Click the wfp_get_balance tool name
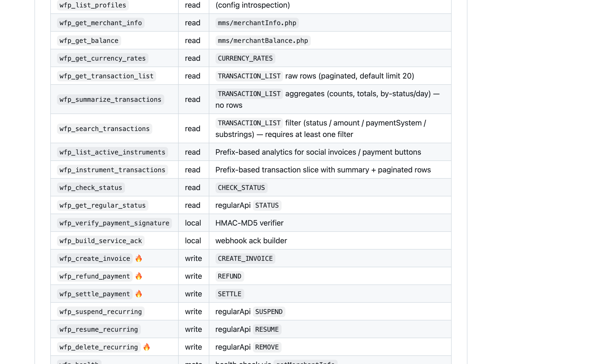 pos(89,40)
